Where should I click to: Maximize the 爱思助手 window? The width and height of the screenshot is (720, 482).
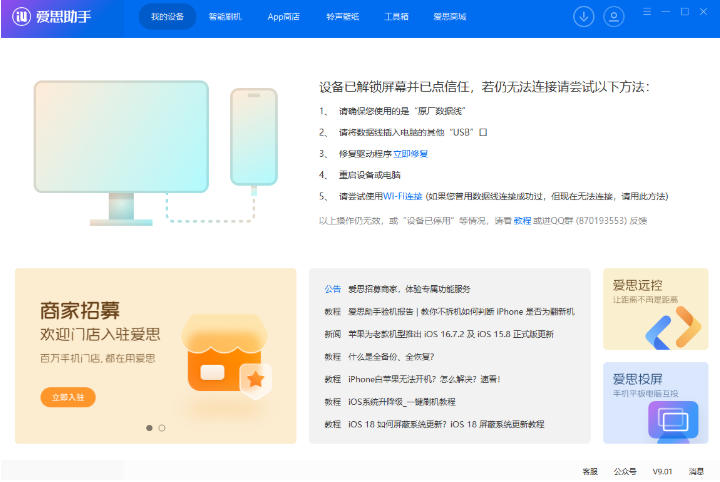coord(685,12)
